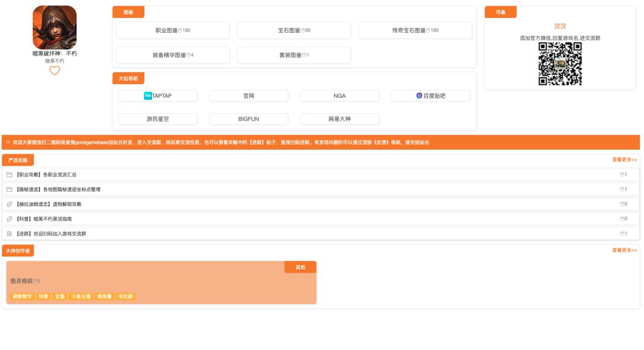
Task: Open the 传奇宝石图鉴 catalog
Action: 415,30
